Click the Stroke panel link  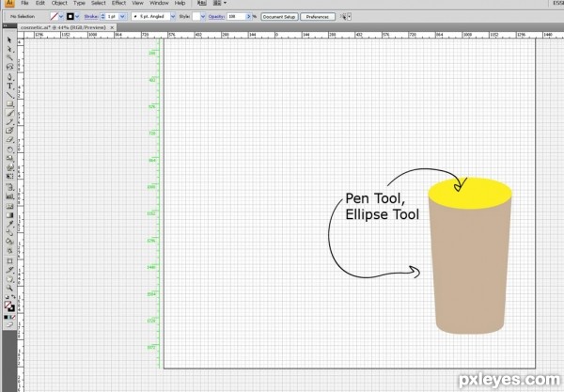[91, 17]
